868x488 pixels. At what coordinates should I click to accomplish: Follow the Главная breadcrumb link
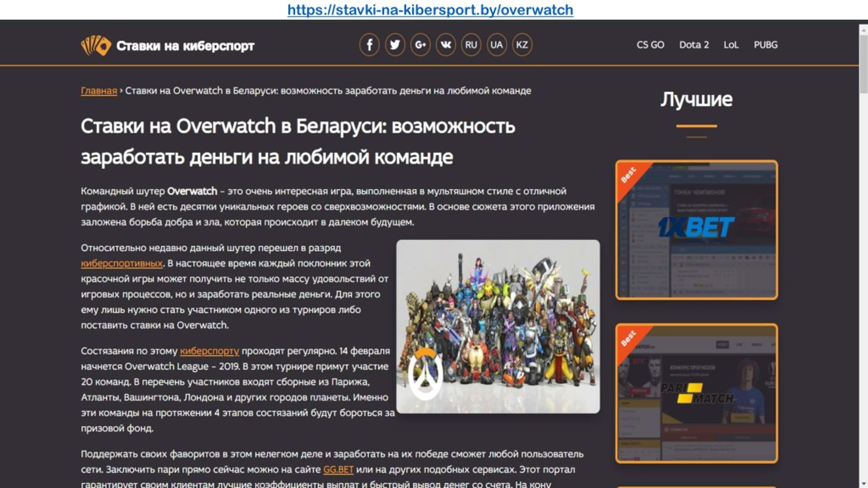pos(99,91)
